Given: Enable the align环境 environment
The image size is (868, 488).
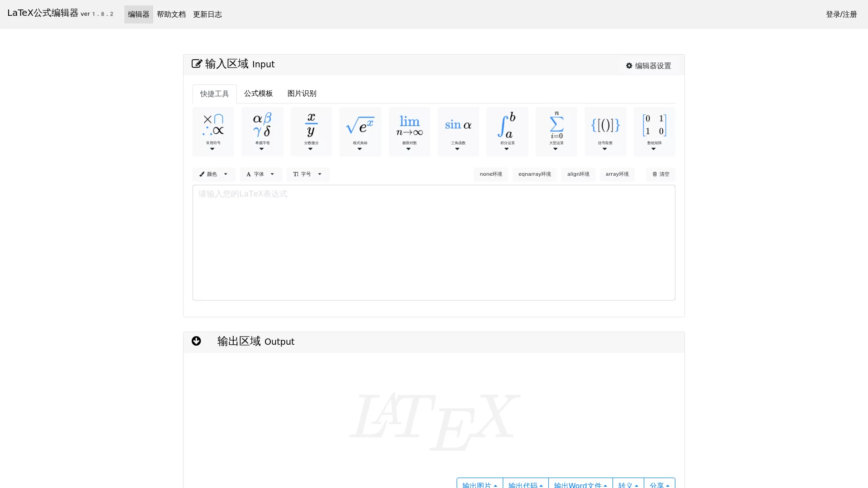Looking at the screenshot, I should (578, 174).
